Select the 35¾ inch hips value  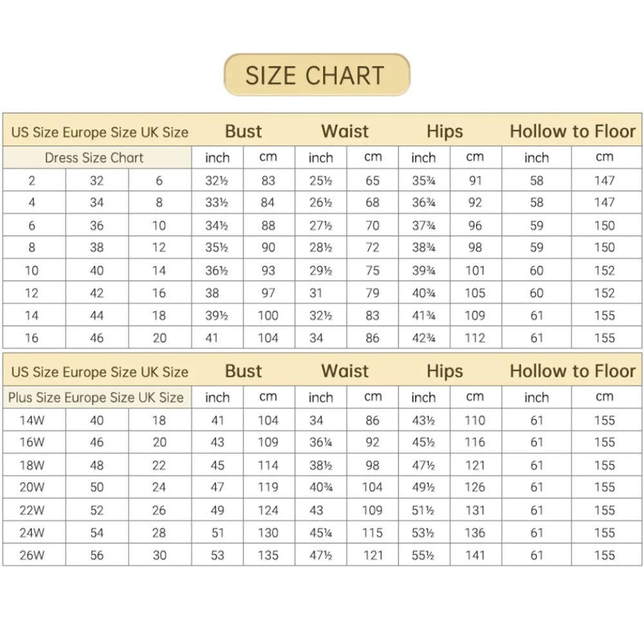point(423,181)
